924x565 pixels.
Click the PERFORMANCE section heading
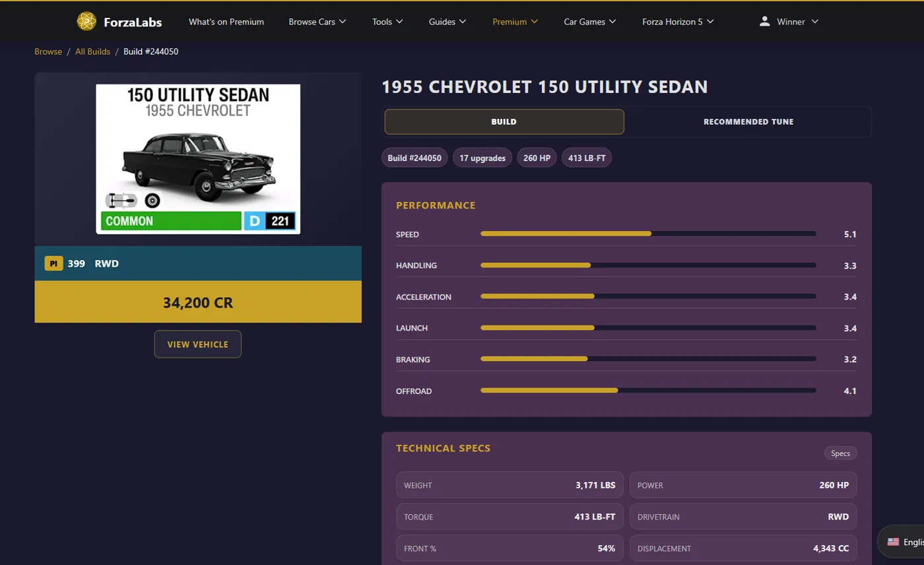pyautogui.click(x=436, y=205)
